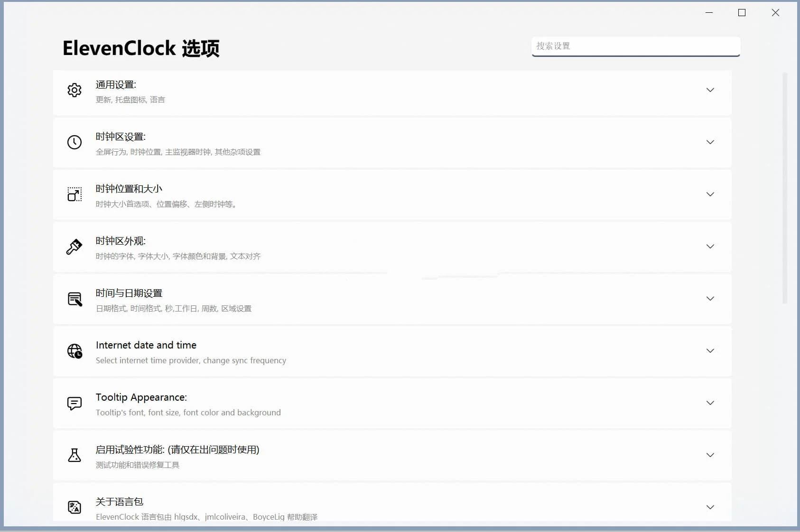Screen dimensions: 800x532
Task: Open the 时间与日期设置 settings panel
Action: 710,299
